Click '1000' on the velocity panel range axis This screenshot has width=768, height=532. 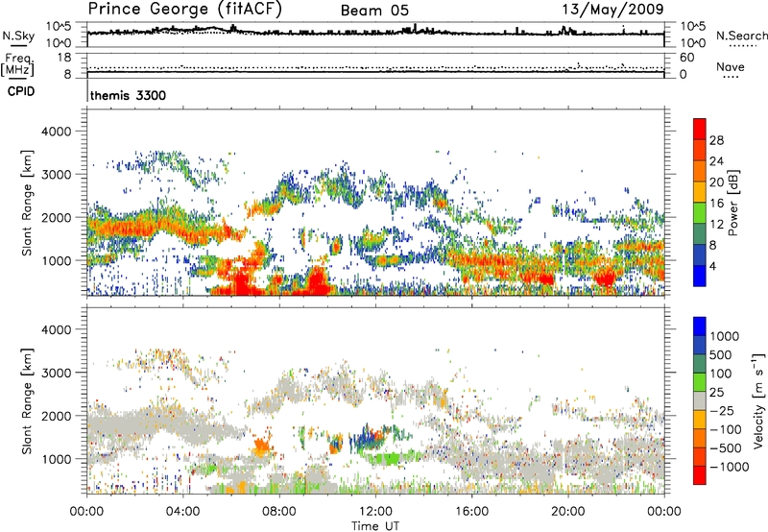pyautogui.click(x=56, y=459)
